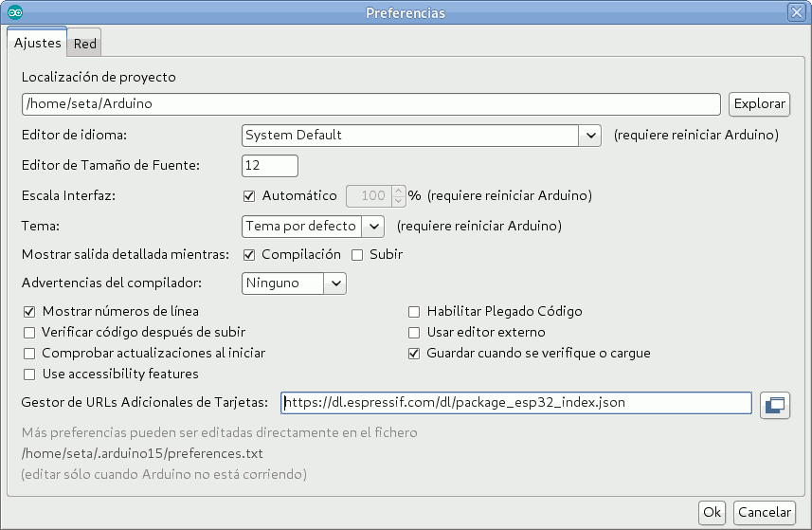Click the additional boards manager URLs field

click(x=515, y=403)
